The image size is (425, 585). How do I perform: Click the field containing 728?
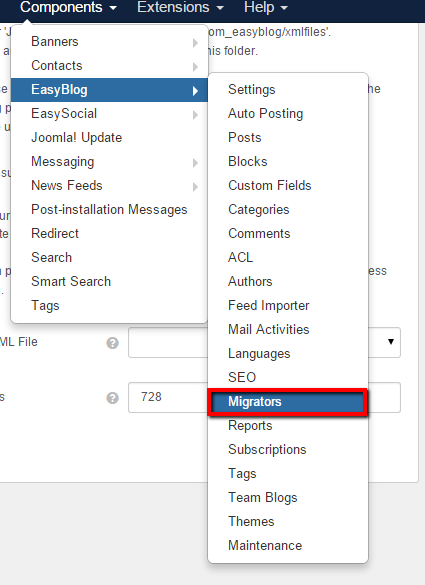[265, 397]
